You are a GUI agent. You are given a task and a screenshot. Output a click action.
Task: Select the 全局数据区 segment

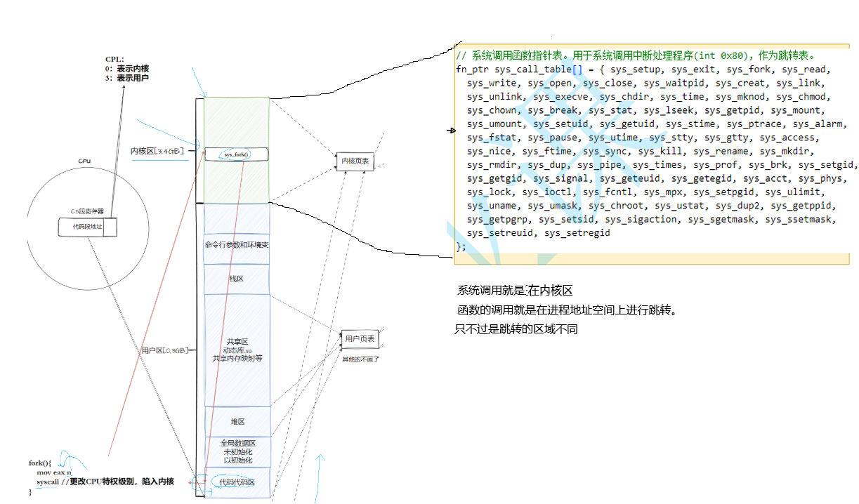(237, 451)
